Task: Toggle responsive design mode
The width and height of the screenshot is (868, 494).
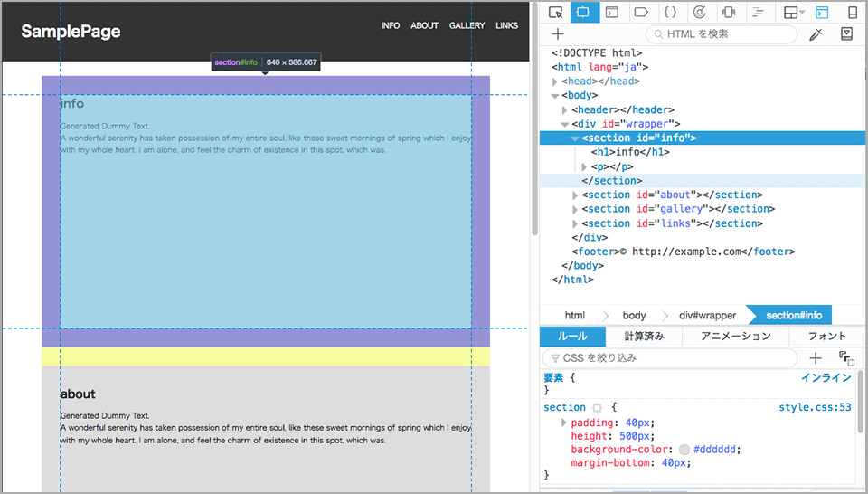Action: (x=851, y=12)
